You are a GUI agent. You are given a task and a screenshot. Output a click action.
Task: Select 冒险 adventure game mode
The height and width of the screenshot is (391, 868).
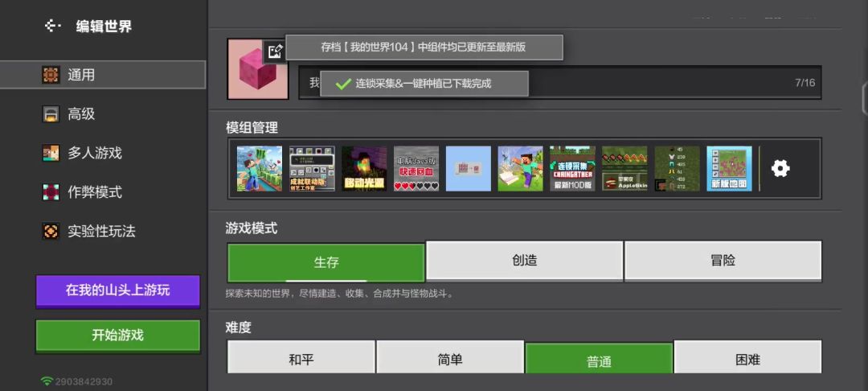(723, 261)
